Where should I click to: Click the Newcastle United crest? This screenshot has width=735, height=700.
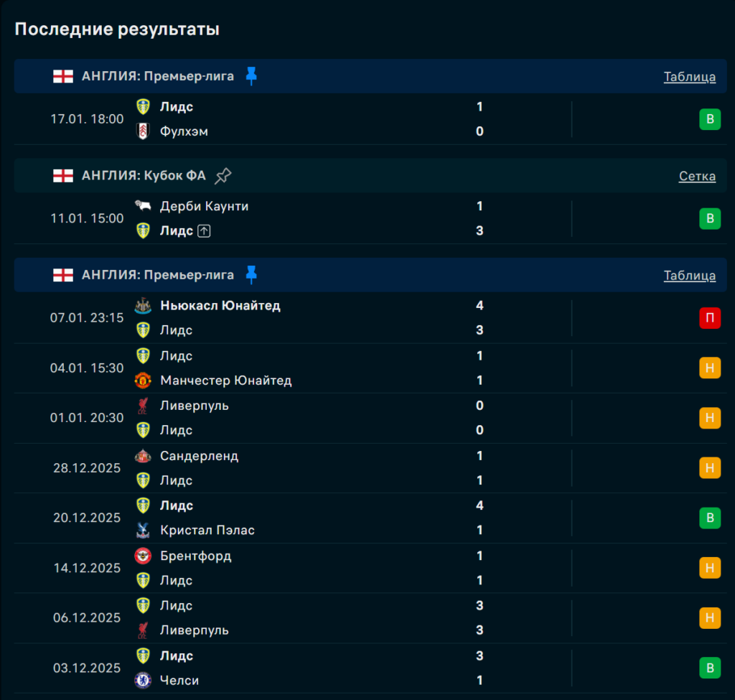pyautogui.click(x=143, y=306)
